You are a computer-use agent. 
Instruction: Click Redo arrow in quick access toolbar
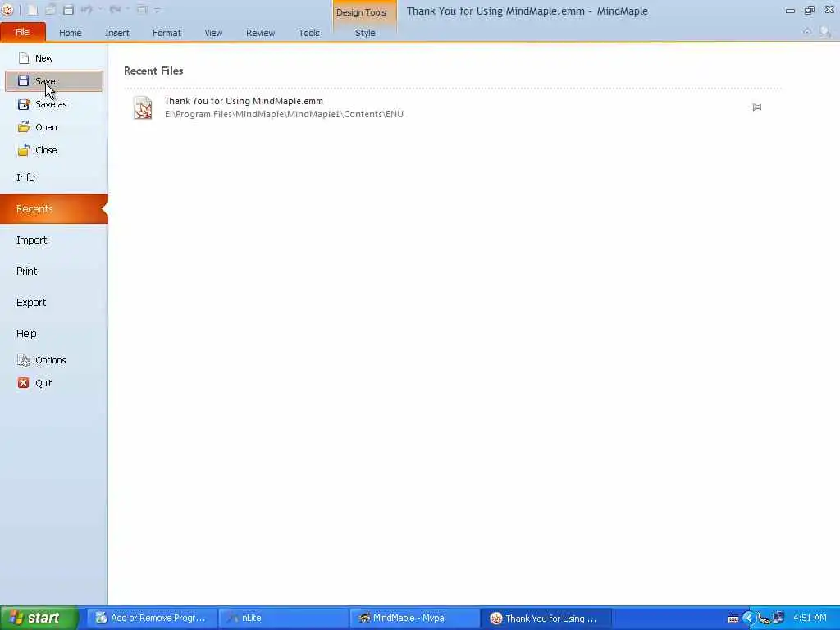(x=114, y=10)
